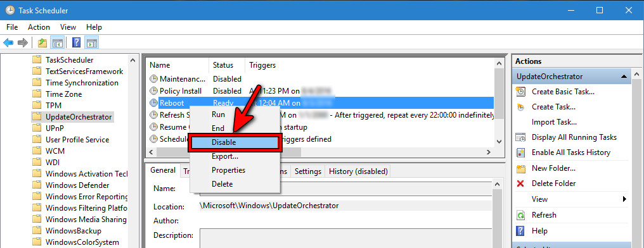The height and width of the screenshot is (248, 644).
Task: Select the User Profile Service folder
Action: pos(77,140)
